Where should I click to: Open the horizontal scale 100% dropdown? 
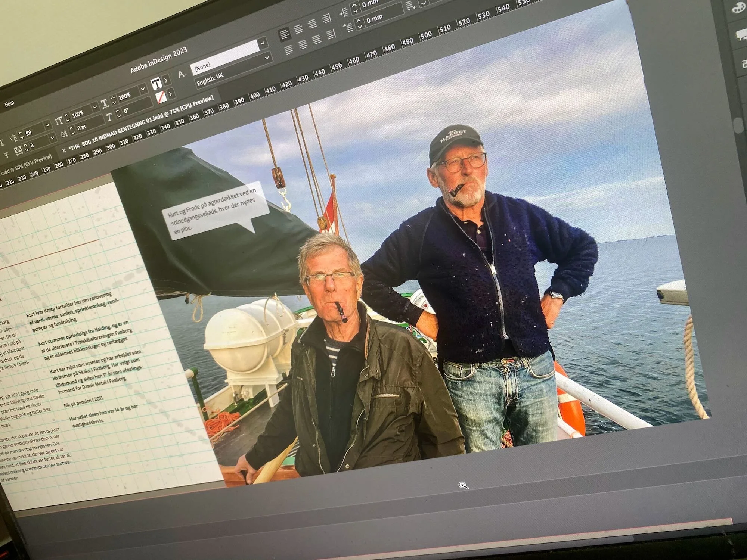(x=142, y=90)
